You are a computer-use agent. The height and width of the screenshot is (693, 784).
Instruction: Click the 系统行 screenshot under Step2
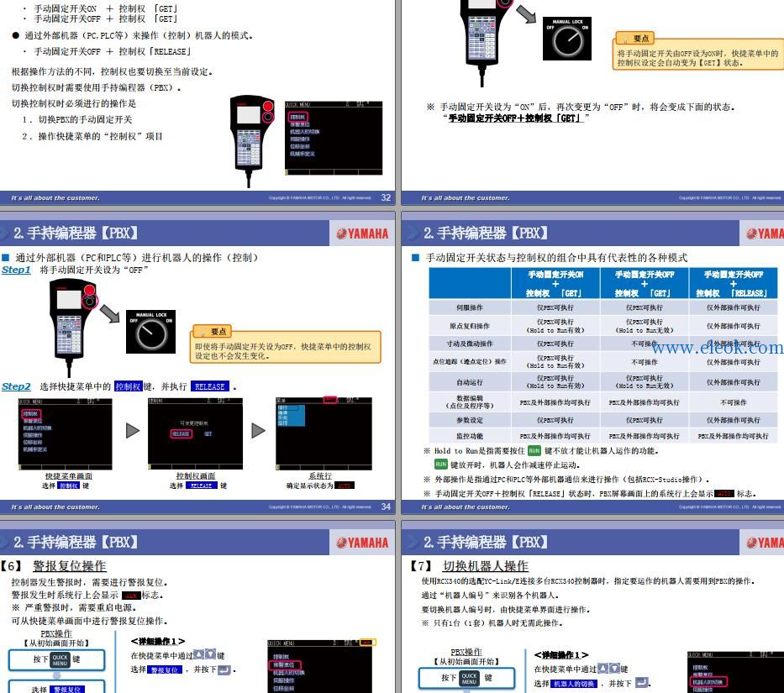pos(324,433)
